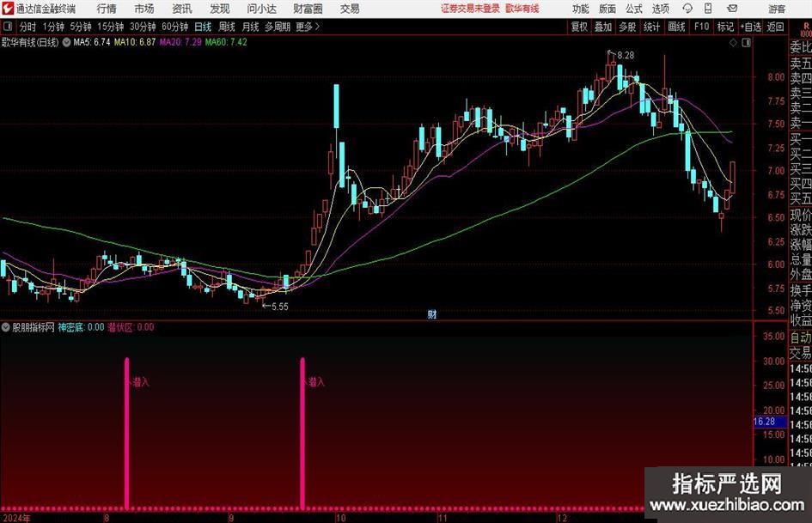Screen dimensions: 812x523
Task: Switch to 60分钟 period tab
Action: coord(174,27)
